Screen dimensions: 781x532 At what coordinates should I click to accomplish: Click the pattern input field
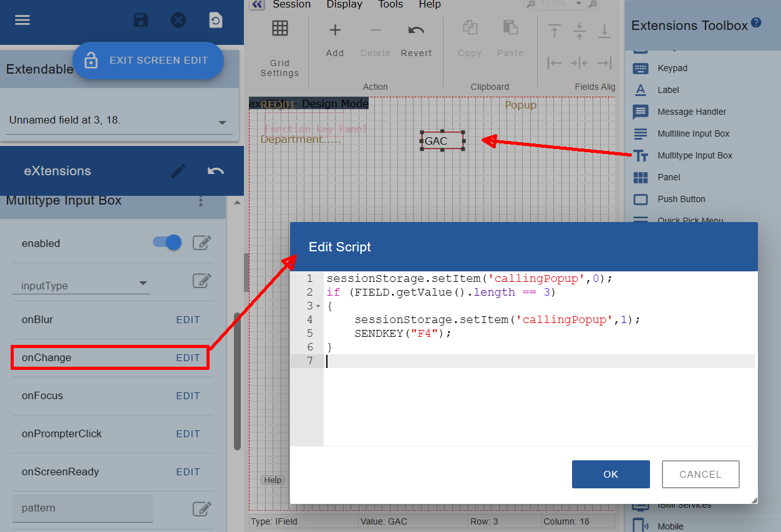(82, 508)
